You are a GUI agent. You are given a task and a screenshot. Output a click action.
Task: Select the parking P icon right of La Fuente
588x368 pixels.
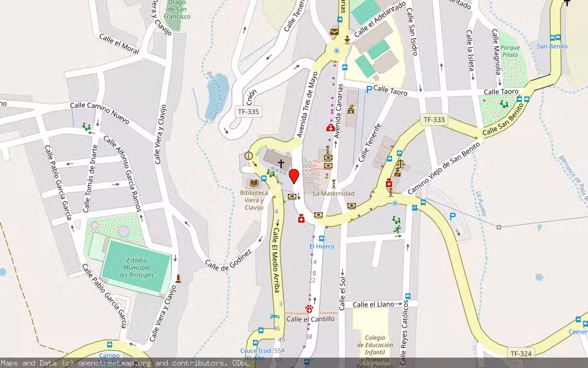[x=451, y=216]
